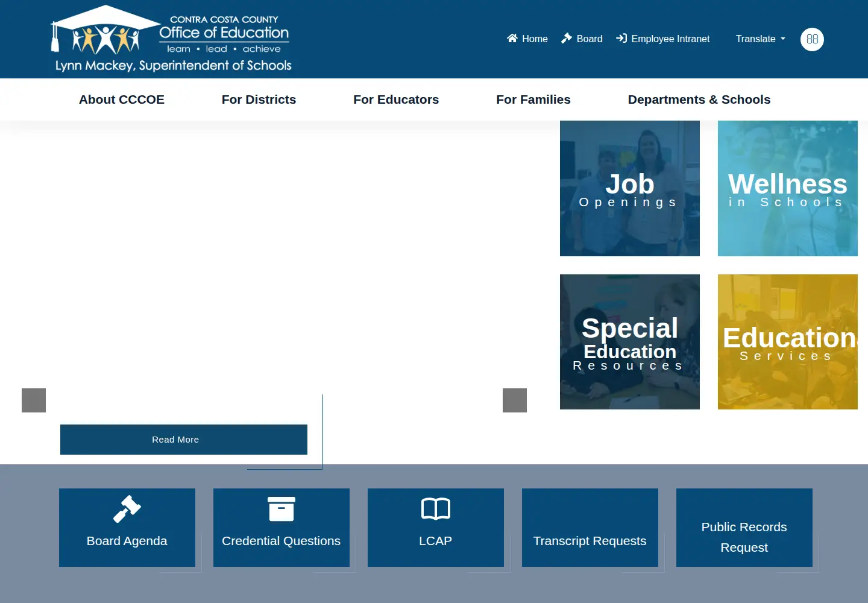Open the Transcript Requests tile
868x603 pixels.
click(x=590, y=528)
